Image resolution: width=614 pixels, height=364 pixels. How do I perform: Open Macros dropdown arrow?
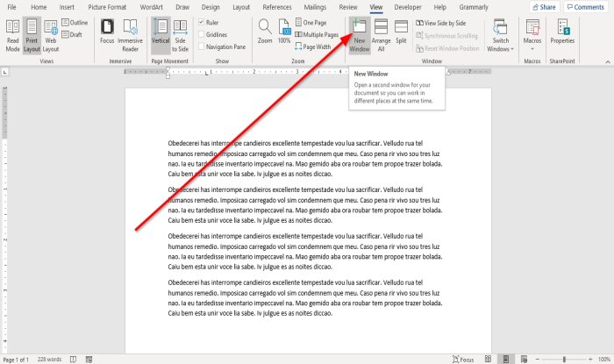coord(532,49)
